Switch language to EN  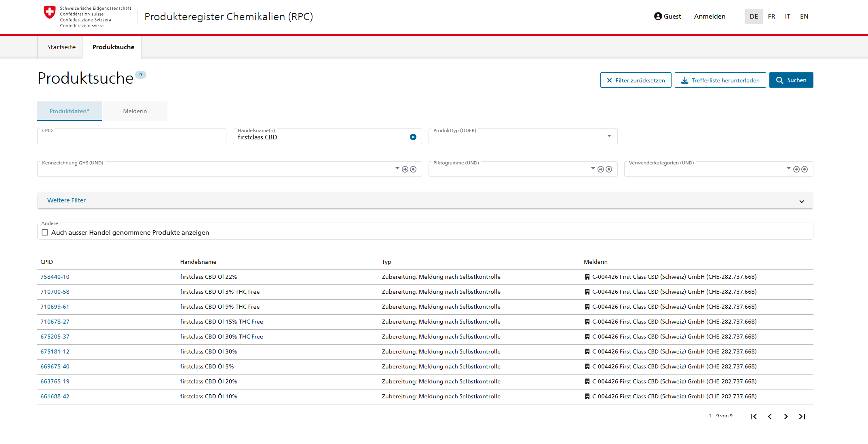[x=804, y=17]
